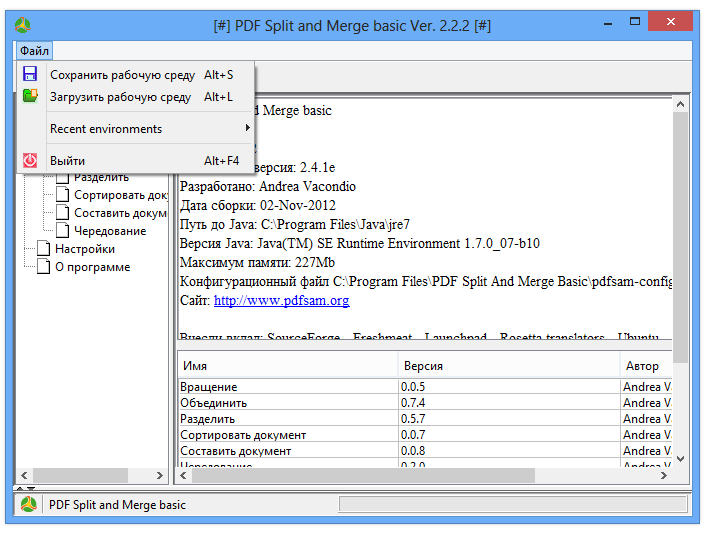710x535 pixels.
Task: Select Выйти from the file menu
Action: 136,161
